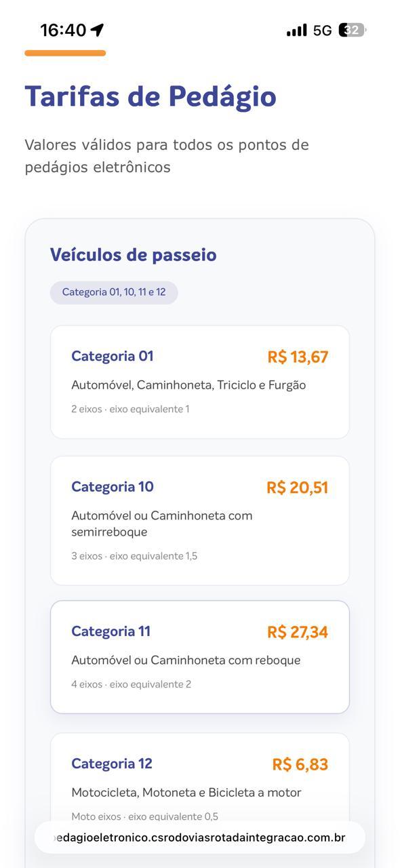Tap the location arrow icon in status bar
Viewport: 400px width, 868px height.
[97, 30]
